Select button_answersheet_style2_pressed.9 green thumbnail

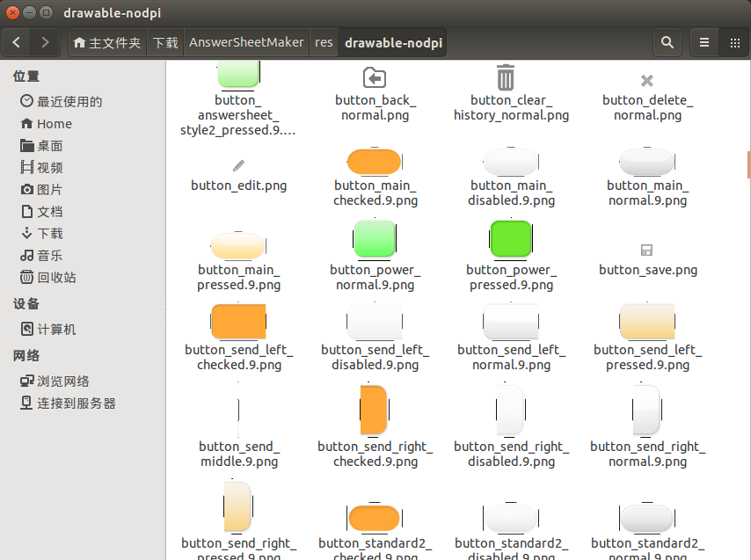click(238, 75)
